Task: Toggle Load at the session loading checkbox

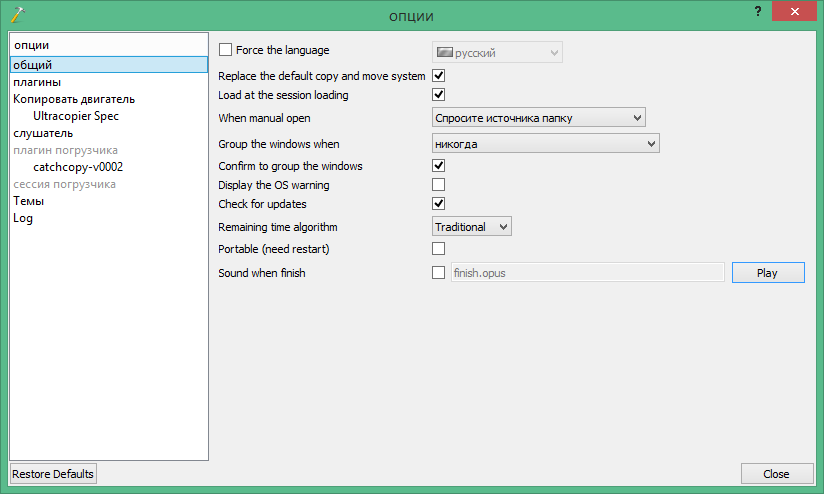Action: tap(438, 95)
